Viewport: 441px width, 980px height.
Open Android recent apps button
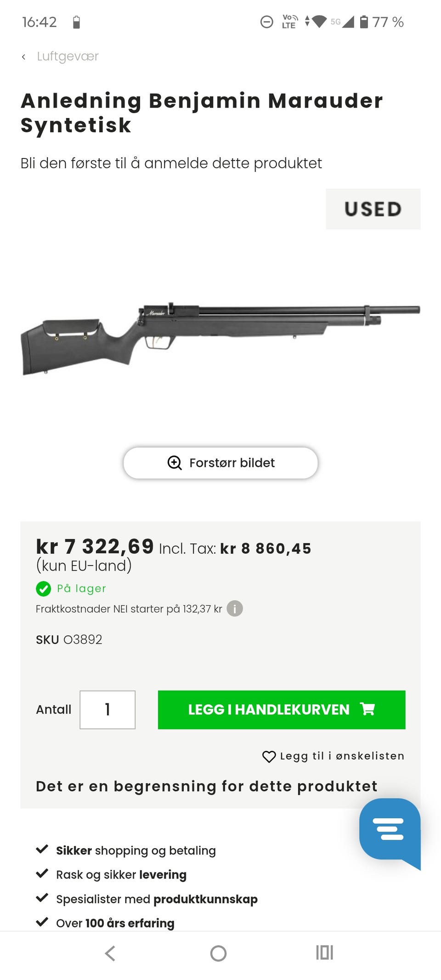pos(324,952)
